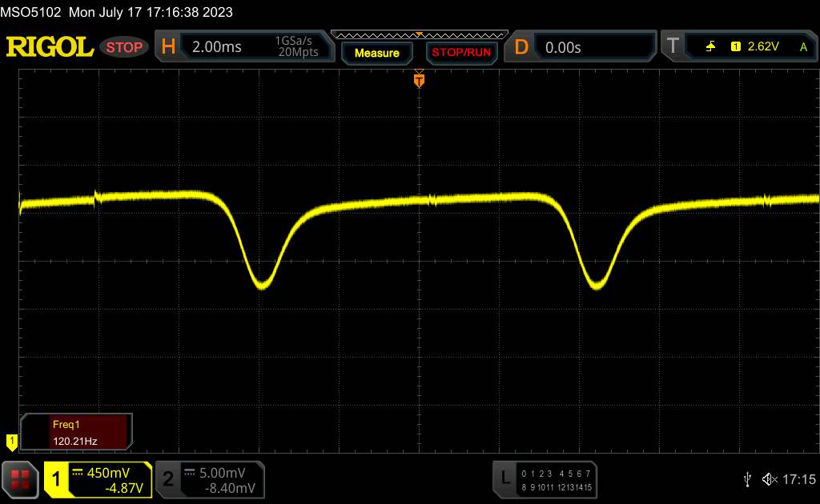820x504 pixels.
Task: Open the L logic analyzer channels panel
Action: coord(504,478)
